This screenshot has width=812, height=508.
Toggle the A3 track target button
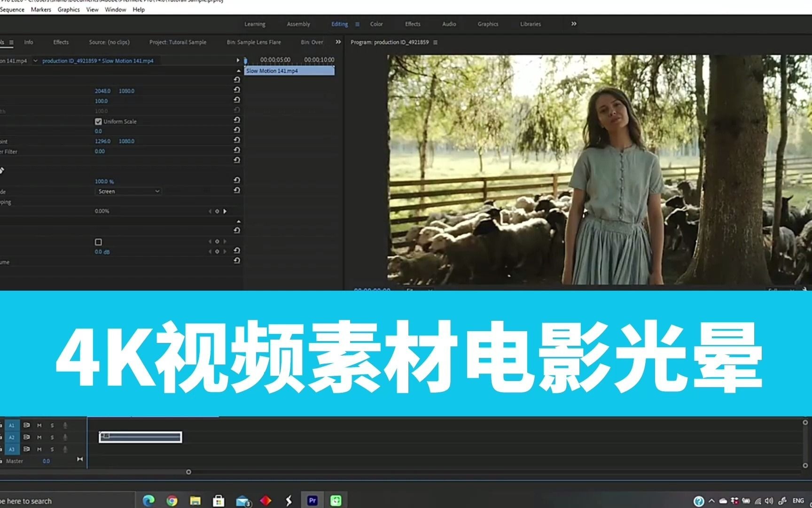12,450
